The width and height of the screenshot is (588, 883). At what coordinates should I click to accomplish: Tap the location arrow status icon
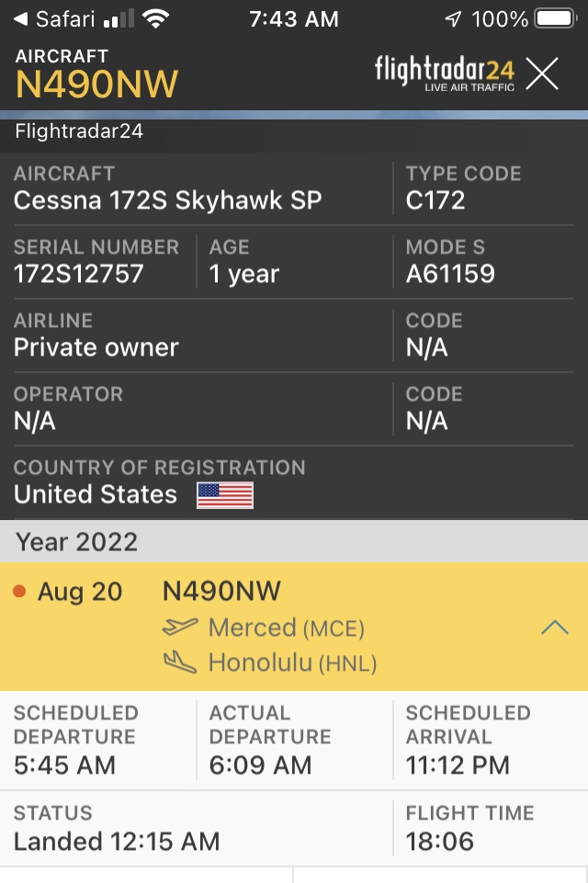[454, 18]
